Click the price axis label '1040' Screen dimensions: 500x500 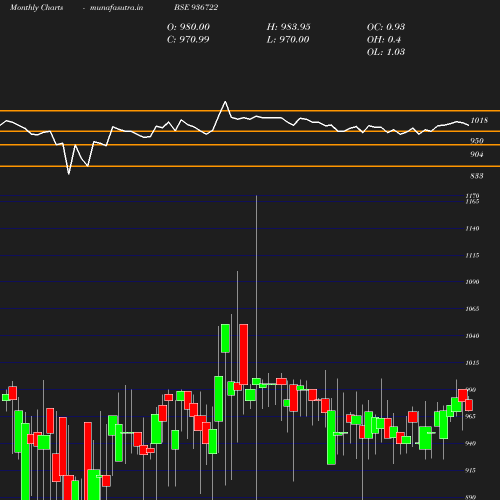pos(472,336)
